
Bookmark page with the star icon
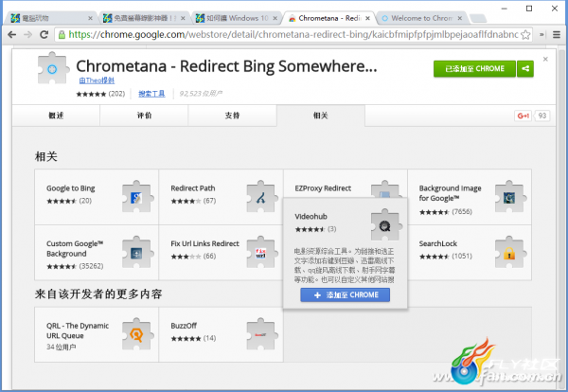coord(525,35)
